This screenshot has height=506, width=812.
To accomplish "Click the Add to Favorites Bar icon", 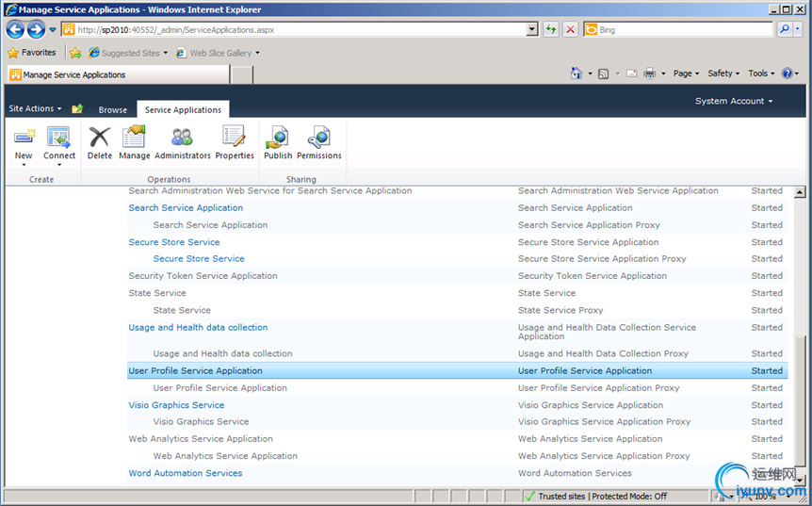I will 75,53.
